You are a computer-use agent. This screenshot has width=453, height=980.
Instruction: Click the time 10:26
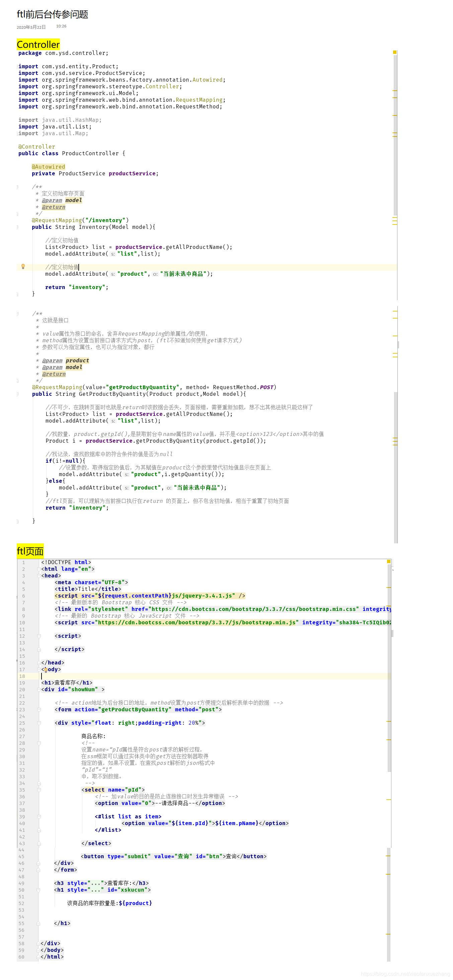click(x=61, y=26)
